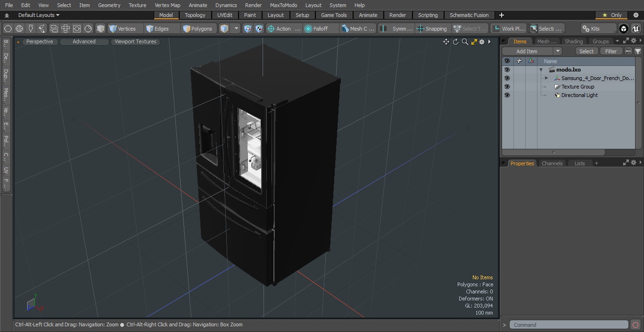Select the Directional Light item

579,95
